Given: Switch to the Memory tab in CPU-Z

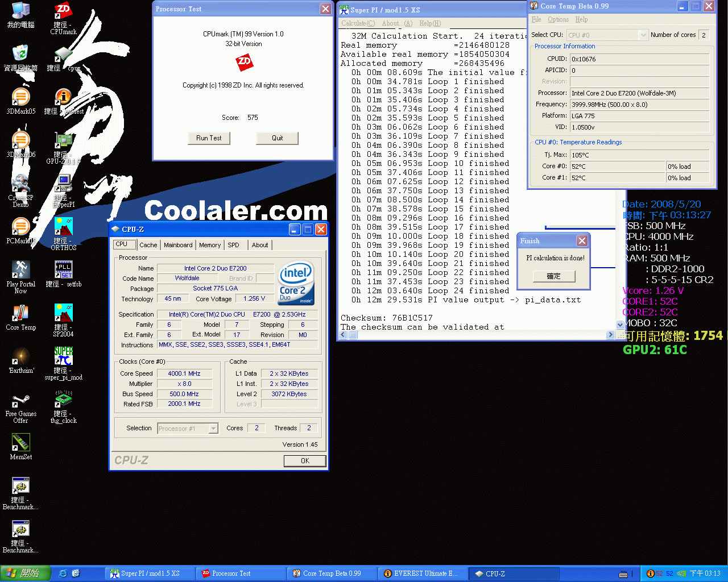Looking at the screenshot, I should click(x=210, y=245).
